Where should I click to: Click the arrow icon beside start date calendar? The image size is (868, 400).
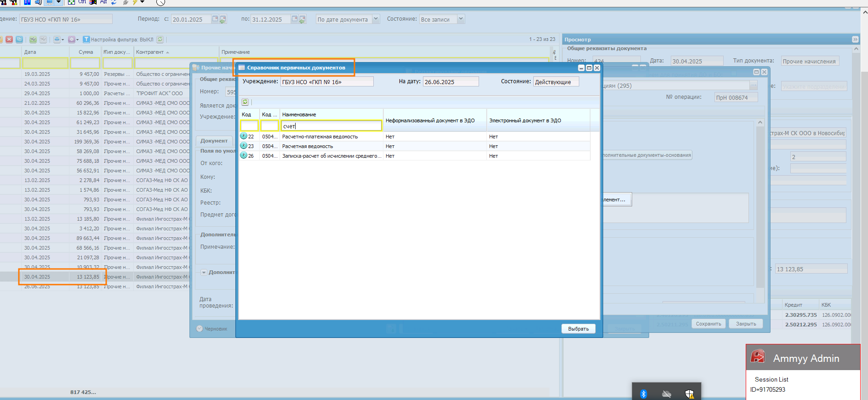(x=223, y=19)
